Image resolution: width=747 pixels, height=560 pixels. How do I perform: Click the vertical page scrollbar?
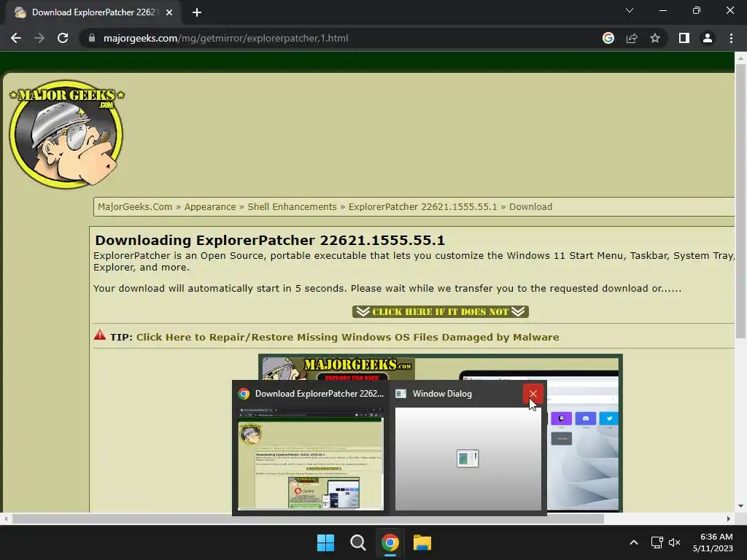click(740, 200)
